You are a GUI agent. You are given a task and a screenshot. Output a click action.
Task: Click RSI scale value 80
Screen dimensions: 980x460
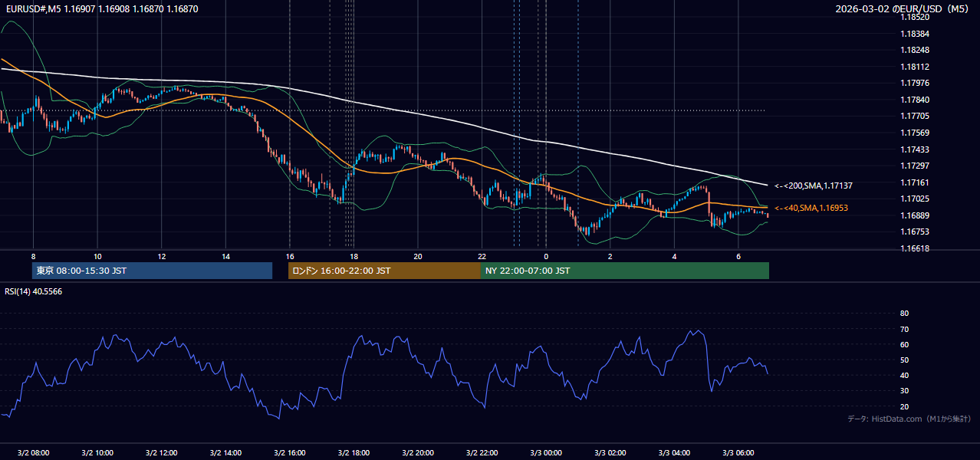pos(904,314)
